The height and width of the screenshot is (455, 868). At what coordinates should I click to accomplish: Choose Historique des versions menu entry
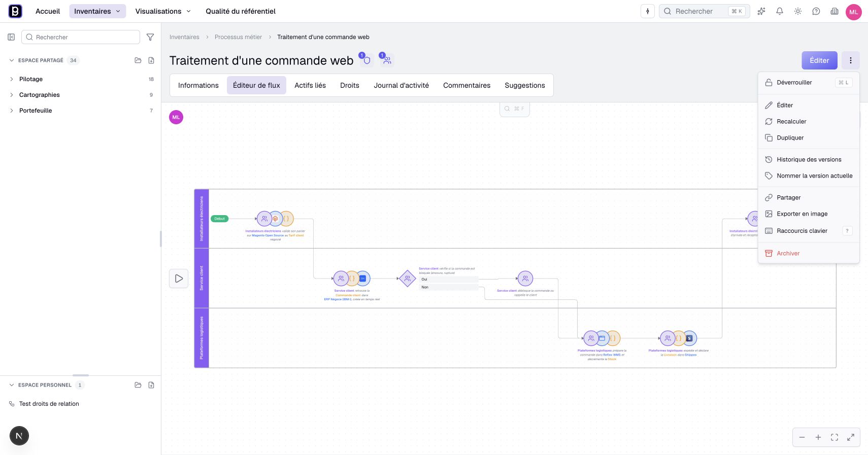(809, 160)
